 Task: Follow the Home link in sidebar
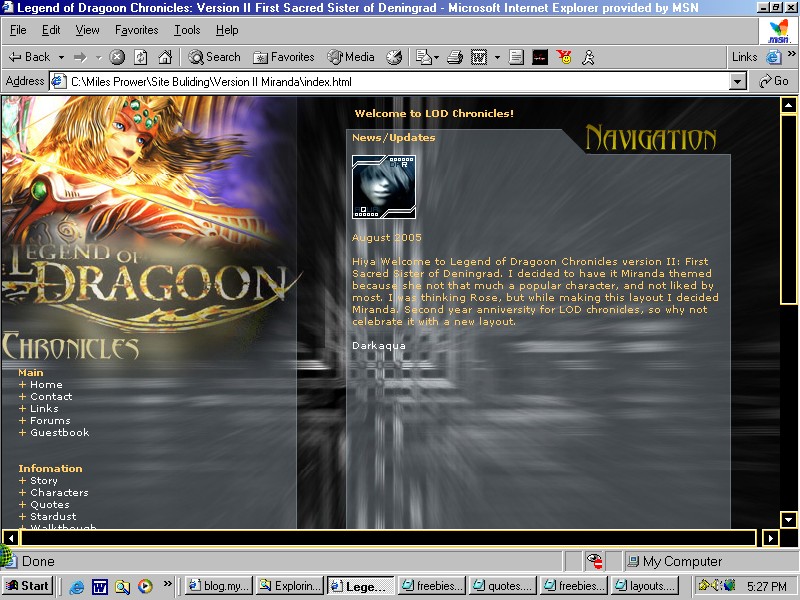point(46,385)
